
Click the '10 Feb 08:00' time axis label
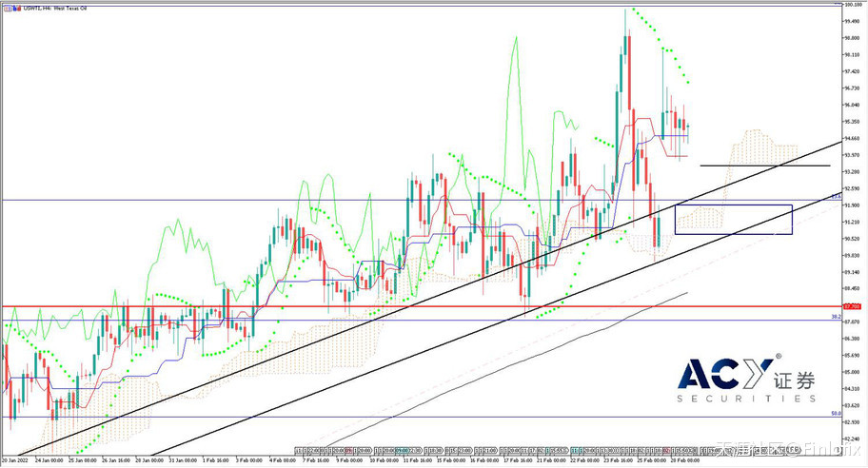[383, 459]
